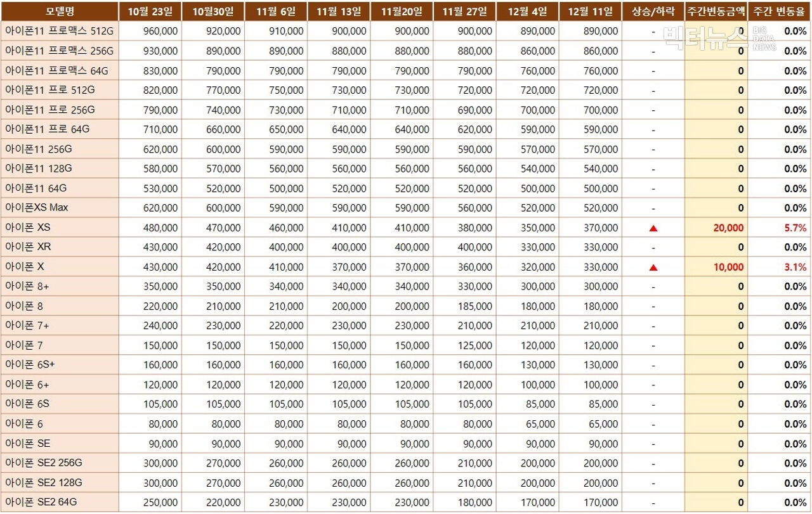Click the 12월 4일 column header
Screen dimensions: 812x514
pos(527,11)
